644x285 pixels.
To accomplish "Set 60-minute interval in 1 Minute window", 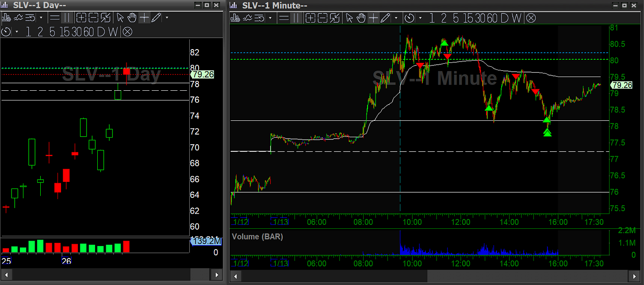I will click(492, 18).
